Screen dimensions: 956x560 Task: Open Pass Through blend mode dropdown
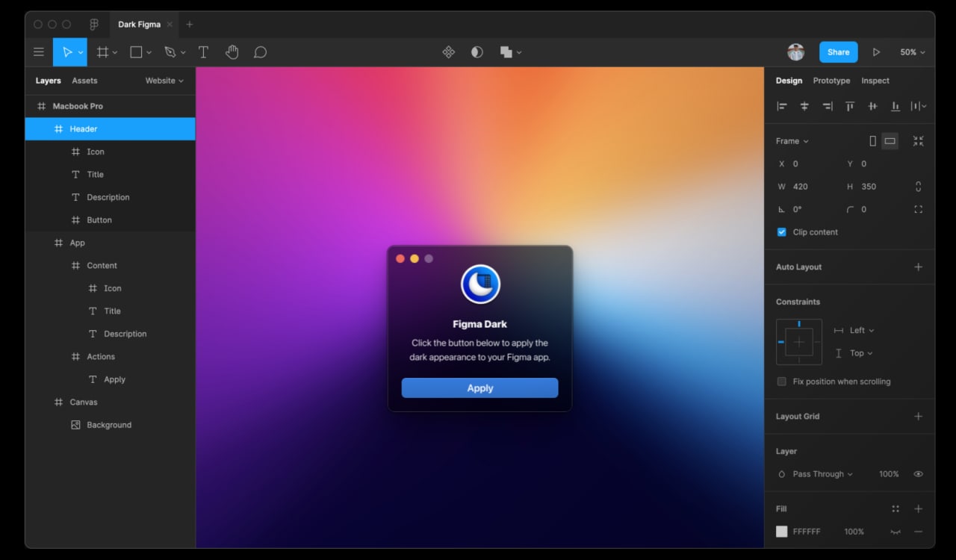tap(822, 474)
